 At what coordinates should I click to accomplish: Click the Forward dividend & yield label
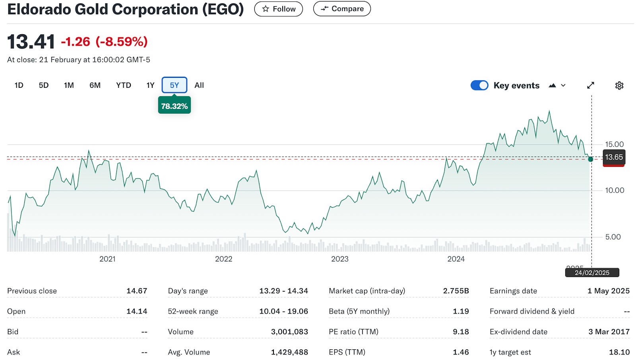tap(532, 311)
